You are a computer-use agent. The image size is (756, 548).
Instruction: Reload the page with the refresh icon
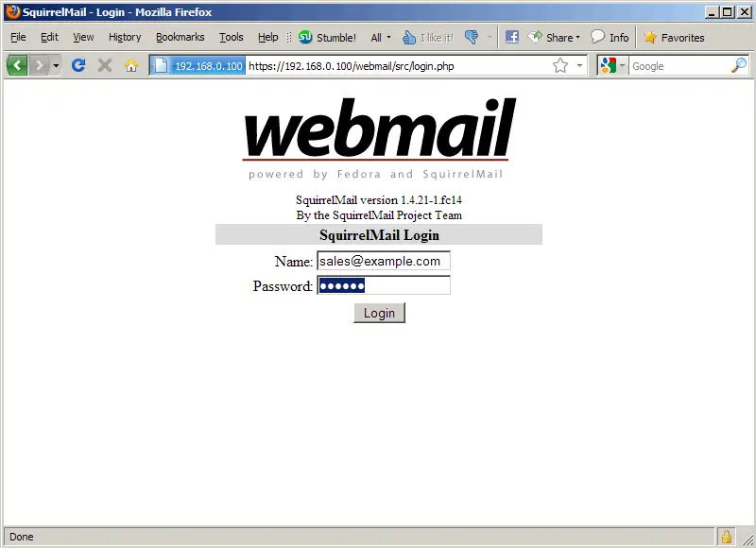(78, 65)
